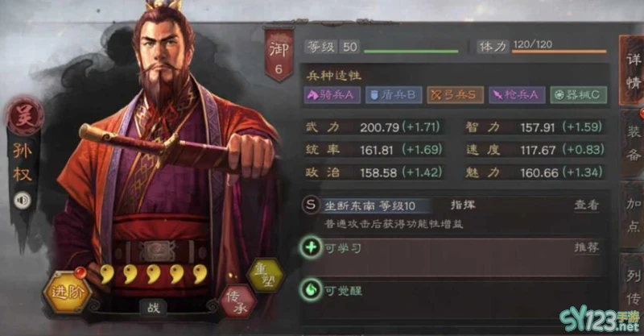Click the orange 体力 stamina bar
Viewport: 644px width, 336px height.
[x=559, y=52]
